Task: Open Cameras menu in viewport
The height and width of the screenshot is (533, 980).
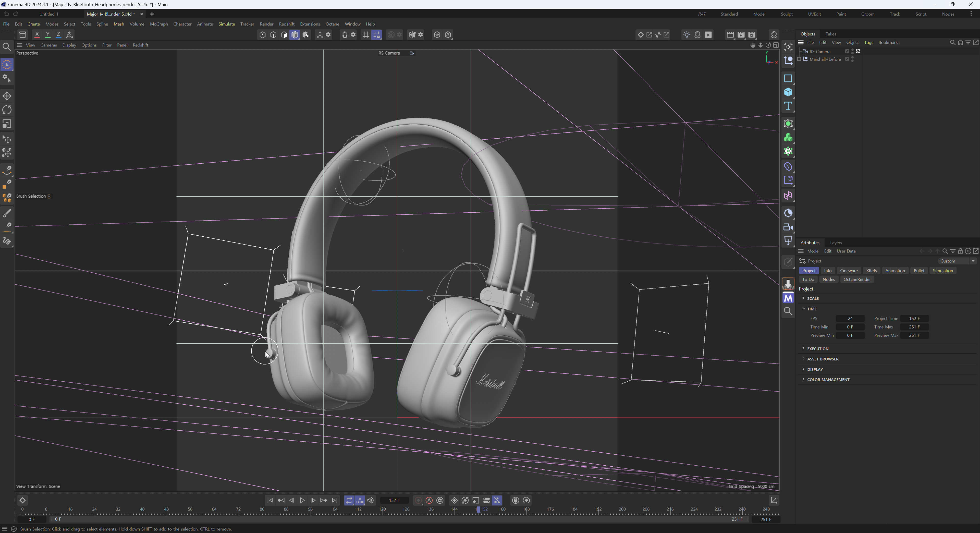Action: 48,45
